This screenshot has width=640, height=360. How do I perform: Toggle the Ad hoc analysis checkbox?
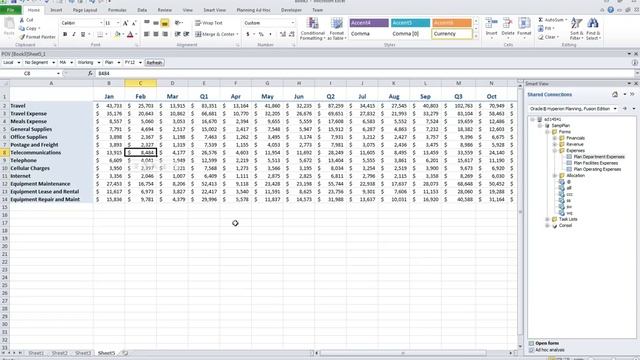click(x=531, y=350)
